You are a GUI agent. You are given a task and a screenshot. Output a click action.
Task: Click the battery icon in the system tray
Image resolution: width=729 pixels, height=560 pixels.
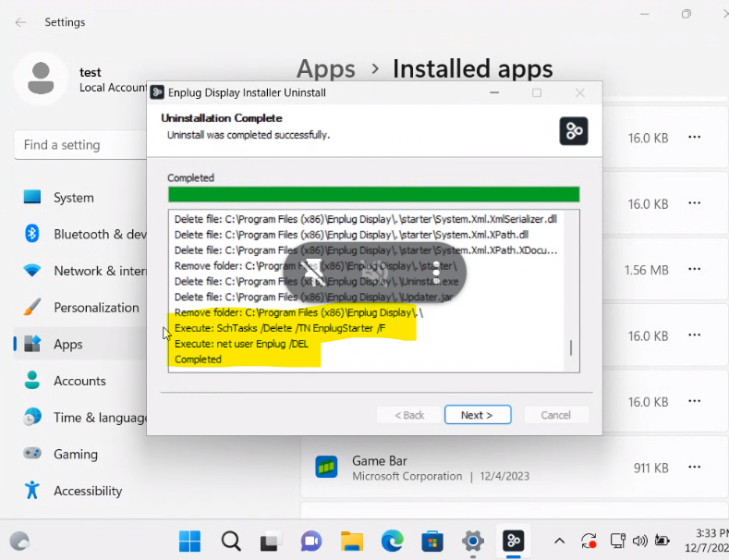pyautogui.click(x=662, y=541)
